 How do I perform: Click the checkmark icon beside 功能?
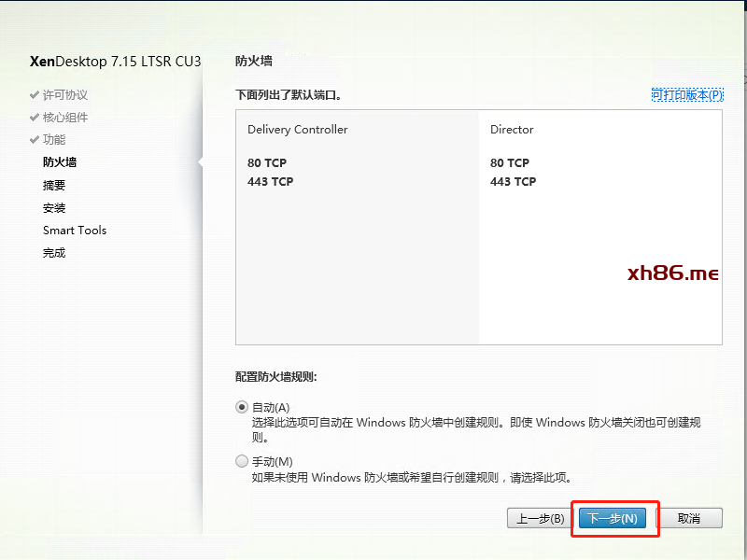(x=35, y=140)
